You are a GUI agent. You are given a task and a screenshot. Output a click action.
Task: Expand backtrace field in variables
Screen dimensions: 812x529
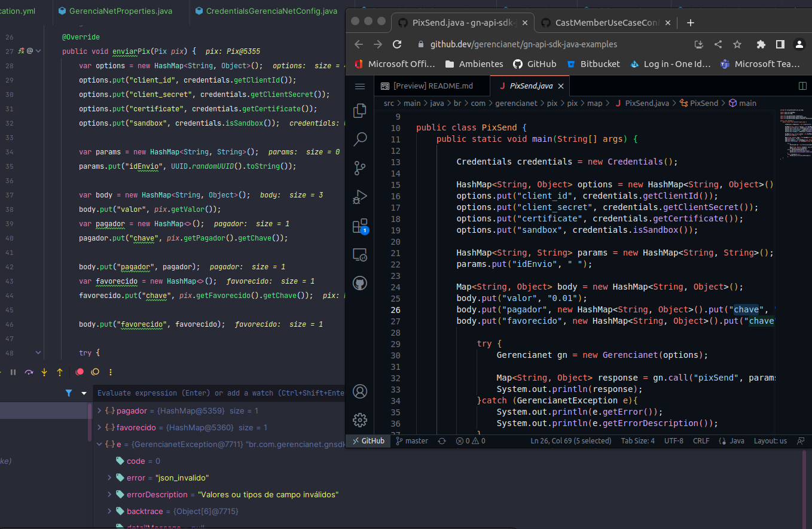pos(109,512)
